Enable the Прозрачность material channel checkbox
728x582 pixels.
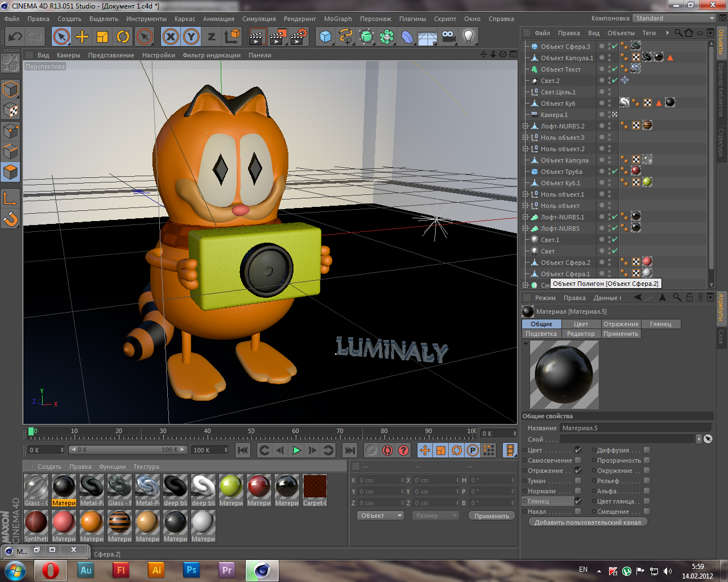647,460
